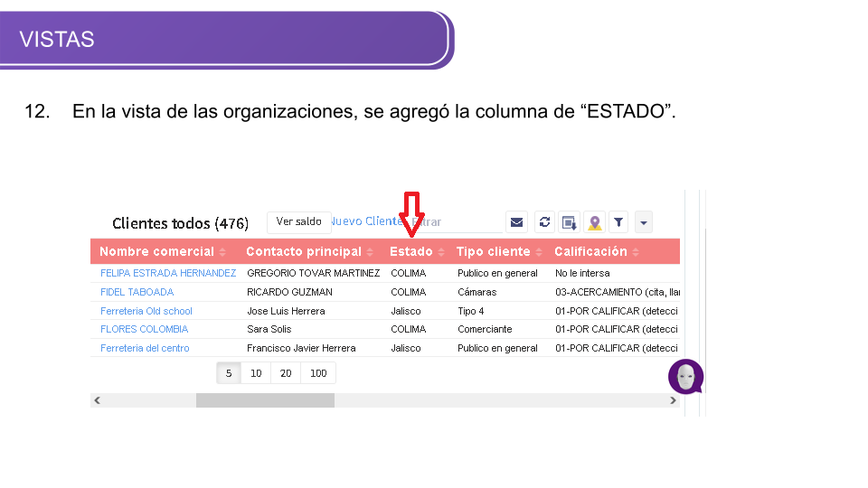Click the Ver saldo button
Screen dimensions: 868x488
299,222
